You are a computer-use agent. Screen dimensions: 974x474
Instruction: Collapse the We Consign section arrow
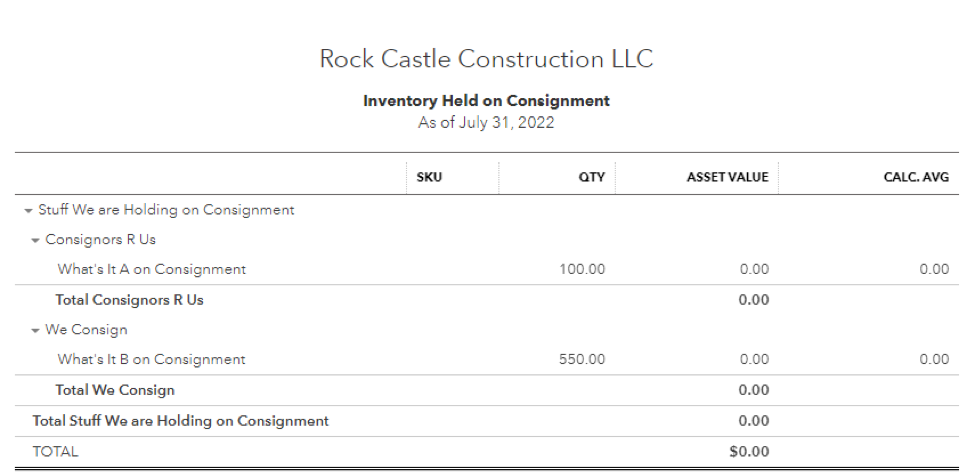36,331
